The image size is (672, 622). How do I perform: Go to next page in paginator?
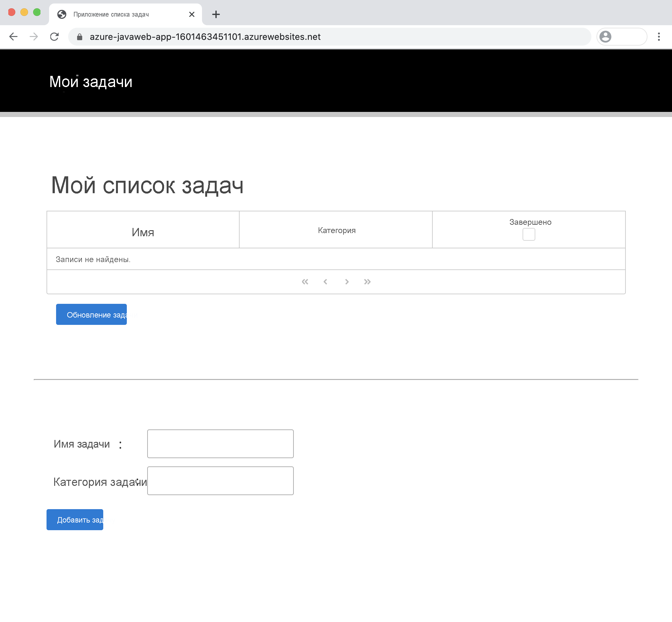(x=347, y=282)
